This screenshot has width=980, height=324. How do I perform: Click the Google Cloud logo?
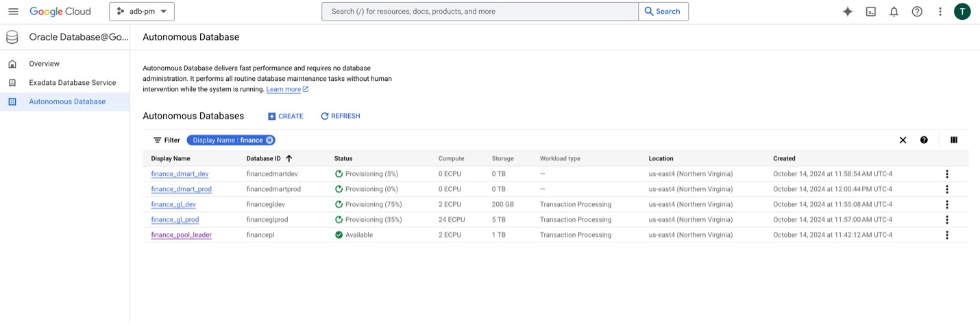click(60, 12)
